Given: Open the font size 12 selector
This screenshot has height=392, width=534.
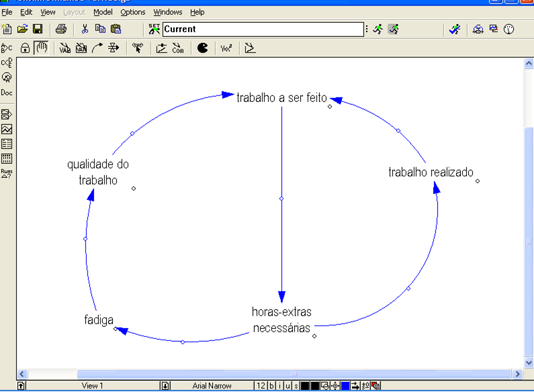Looking at the screenshot, I should pos(261,386).
